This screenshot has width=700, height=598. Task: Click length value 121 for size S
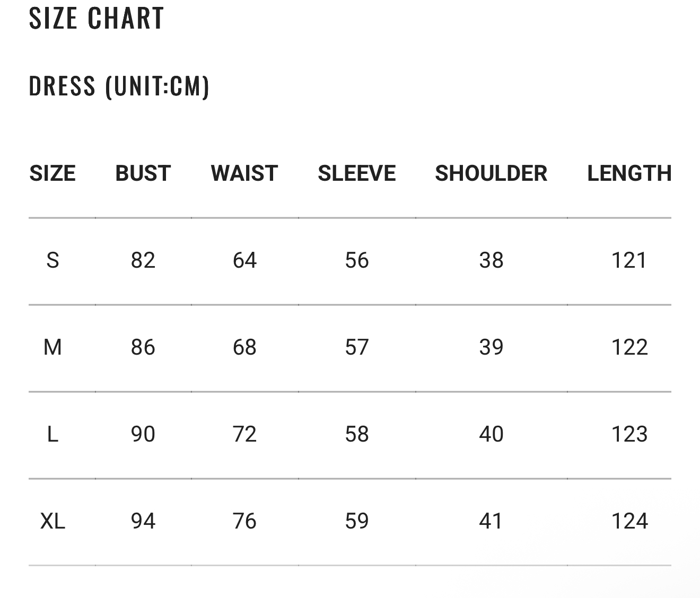pyautogui.click(x=629, y=260)
